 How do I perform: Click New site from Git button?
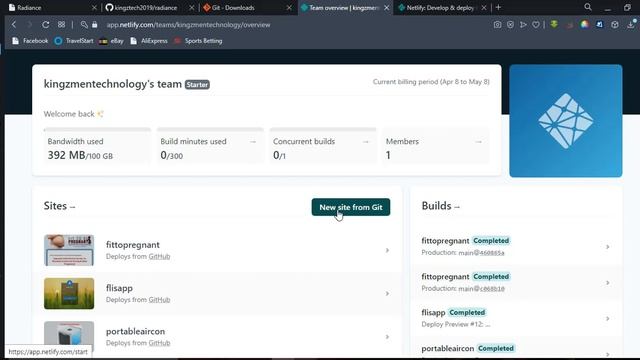point(351,207)
